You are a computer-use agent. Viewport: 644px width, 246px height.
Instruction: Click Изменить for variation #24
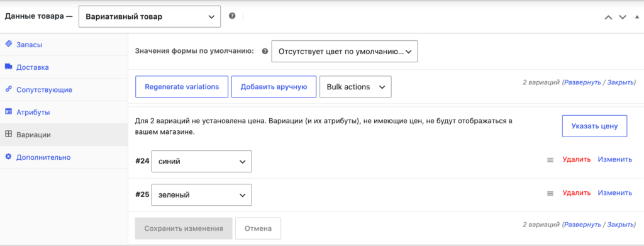point(615,159)
